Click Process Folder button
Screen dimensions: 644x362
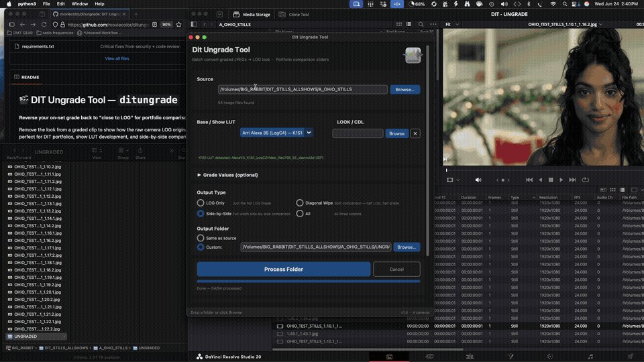(283, 269)
